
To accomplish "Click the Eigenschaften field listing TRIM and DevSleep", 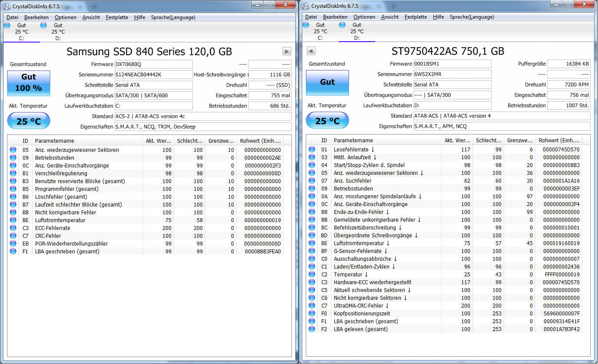I will [x=203, y=127].
